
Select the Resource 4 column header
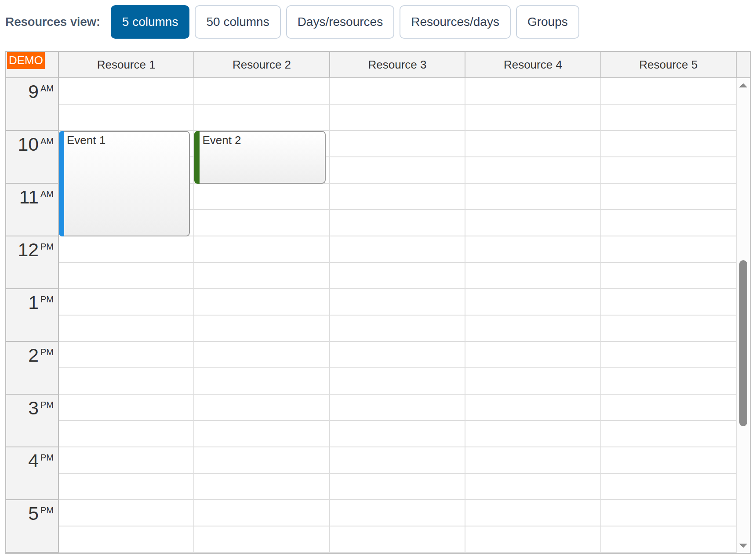coord(533,65)
